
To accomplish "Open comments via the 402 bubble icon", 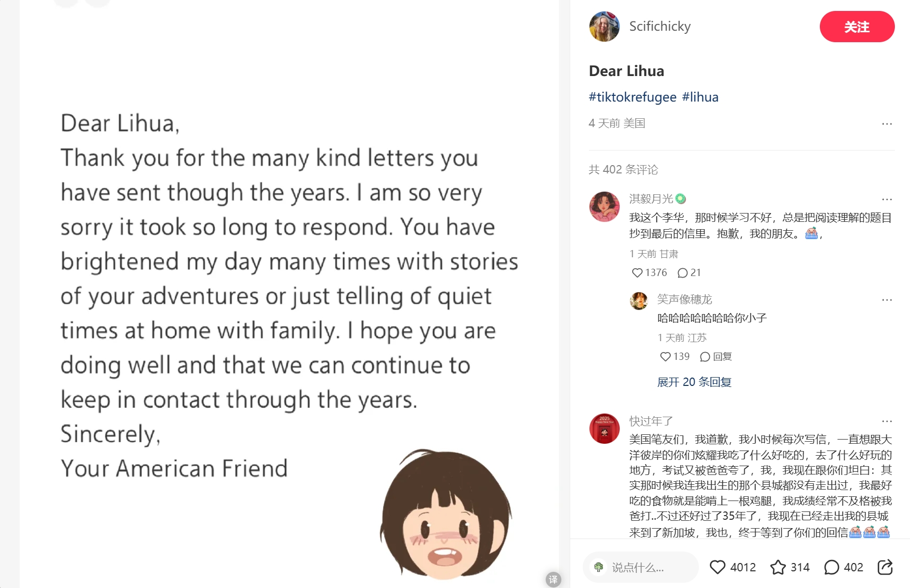I will pyautogui.click(x=831, y=567).
